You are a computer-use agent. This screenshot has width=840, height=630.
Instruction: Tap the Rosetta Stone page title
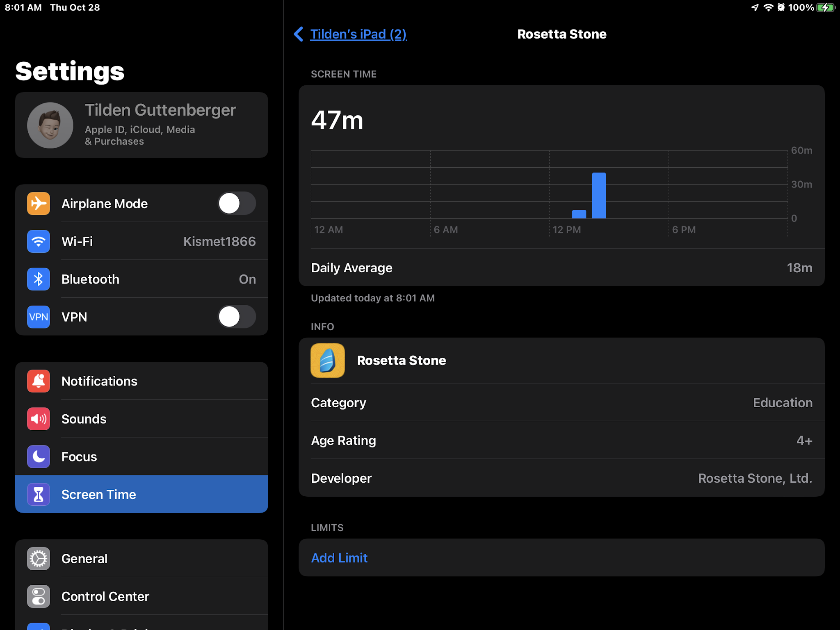[x=562, y=34]
